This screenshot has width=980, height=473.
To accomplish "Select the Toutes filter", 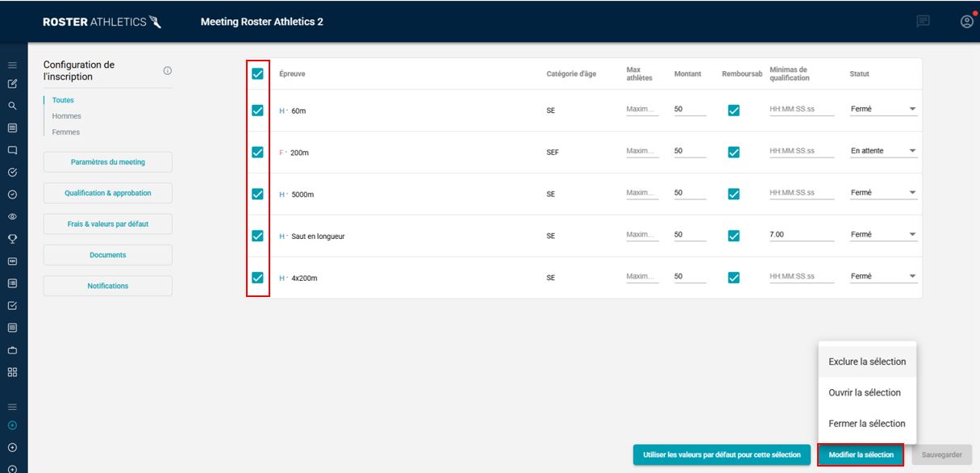I will click(x=63, y=100).
